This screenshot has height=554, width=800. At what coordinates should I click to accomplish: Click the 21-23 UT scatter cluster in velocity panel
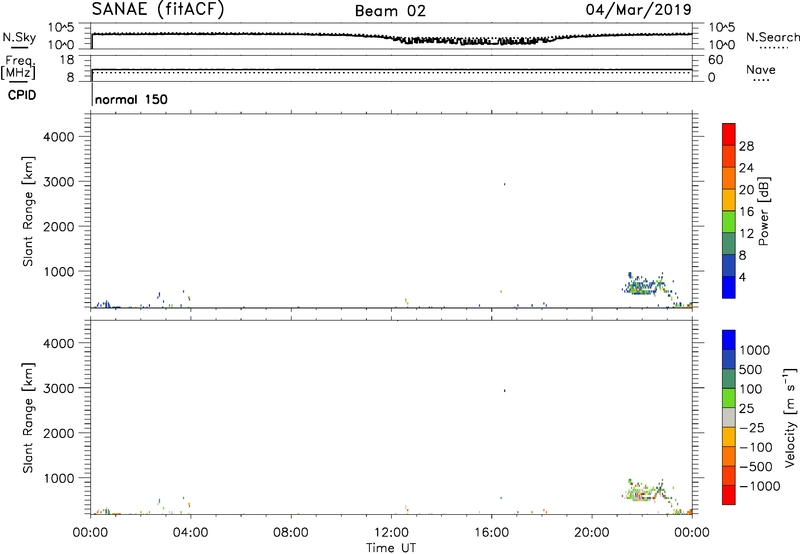pos(645,492)
